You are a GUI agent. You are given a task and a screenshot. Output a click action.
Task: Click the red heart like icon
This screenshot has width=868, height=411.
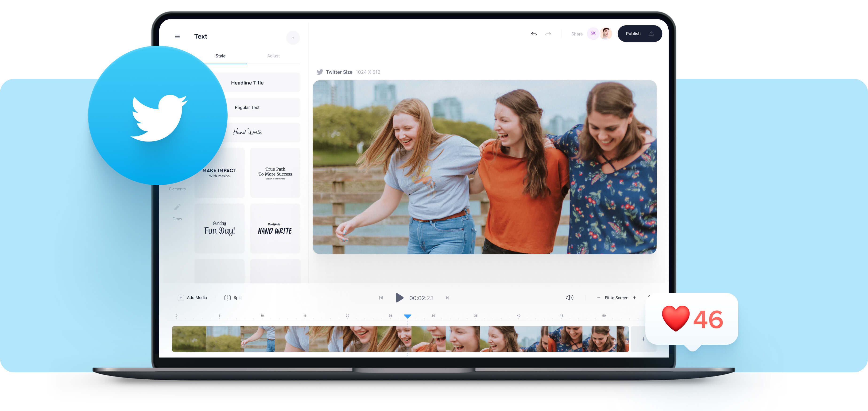coord(676,318)
